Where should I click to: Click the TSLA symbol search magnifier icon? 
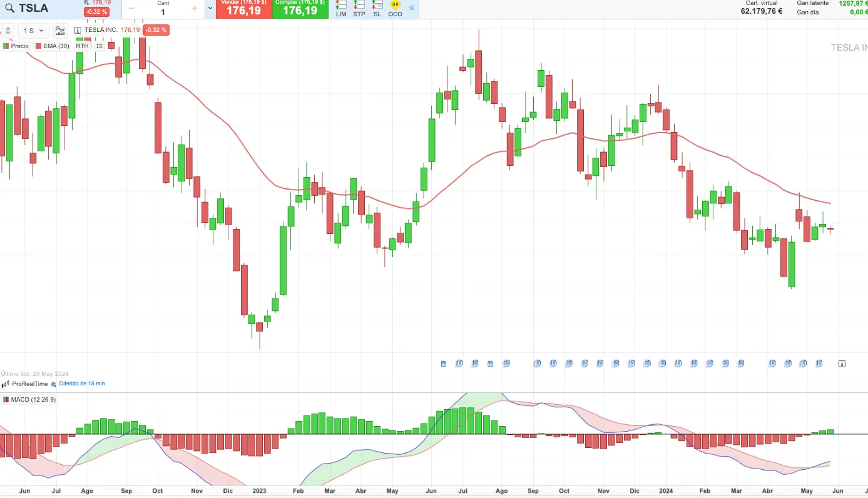pos(9,8)
